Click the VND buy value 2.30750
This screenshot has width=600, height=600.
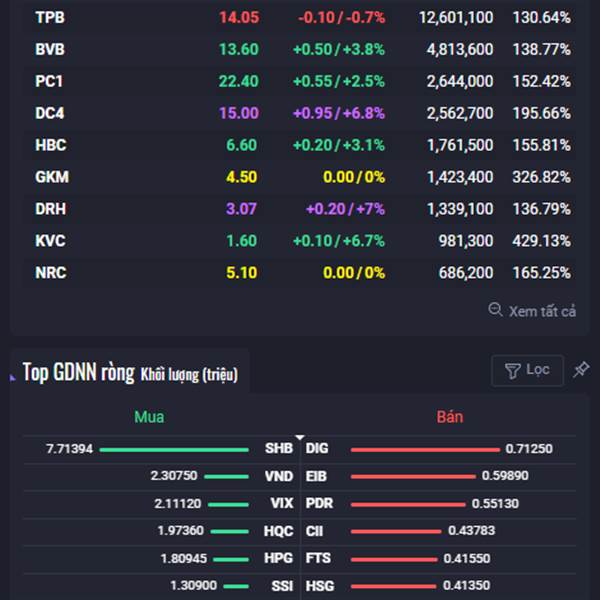[174, 476]
